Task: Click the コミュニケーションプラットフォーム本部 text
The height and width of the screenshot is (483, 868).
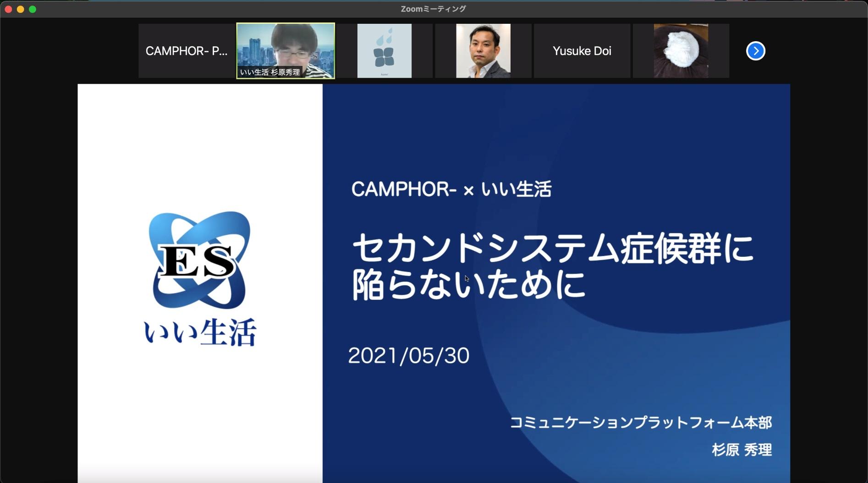Action: [x=641, y=422]
